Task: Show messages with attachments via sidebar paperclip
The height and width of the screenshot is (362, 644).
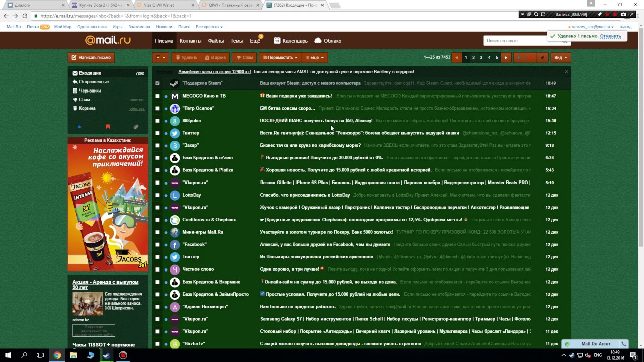Action: [x=136, y=127]
